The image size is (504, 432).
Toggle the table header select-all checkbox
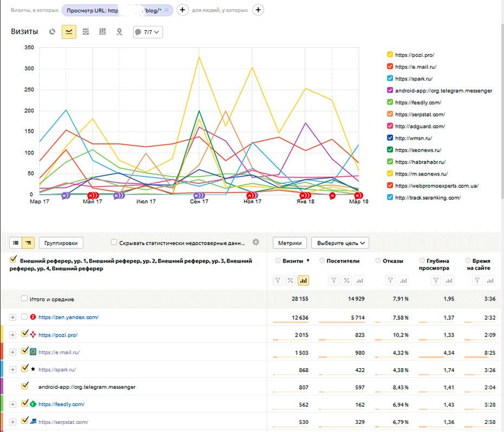[x=13, y=259]
